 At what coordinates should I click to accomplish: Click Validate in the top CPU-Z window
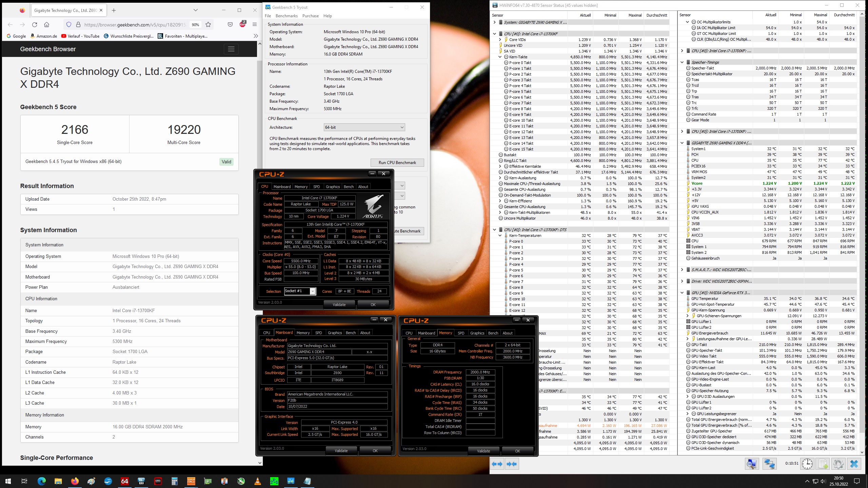pyautogui.click(x=339, y=305)
